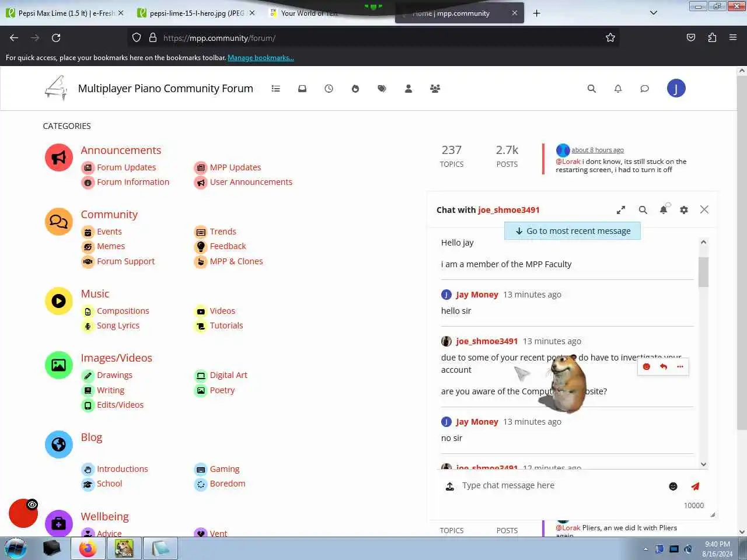The image size is (747, 560).
Task: Reload the current page
Action: click(x=56, y=38)
